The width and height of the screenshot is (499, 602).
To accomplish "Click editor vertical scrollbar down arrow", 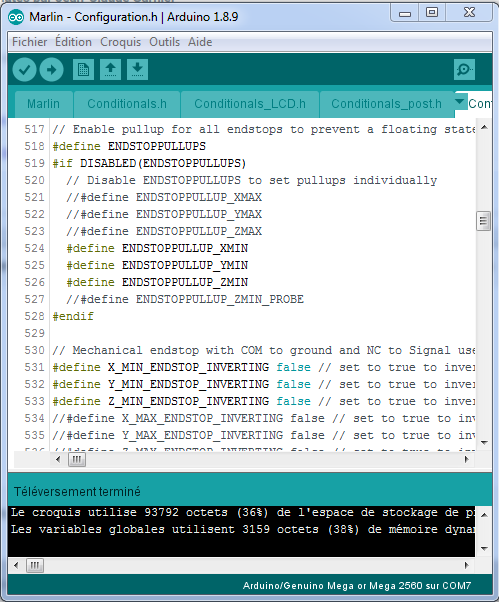I will tap(484, 443).
